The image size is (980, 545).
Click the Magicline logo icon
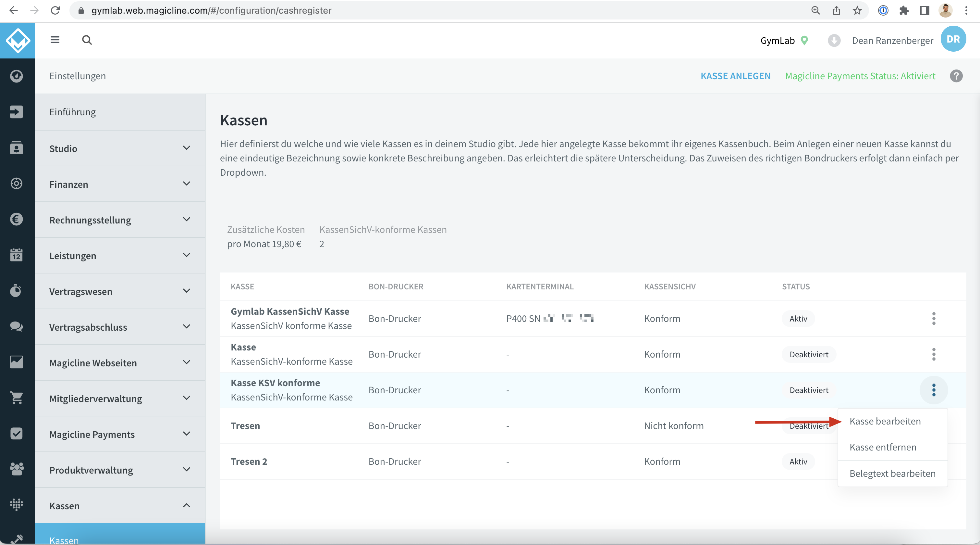pos(18,40)
